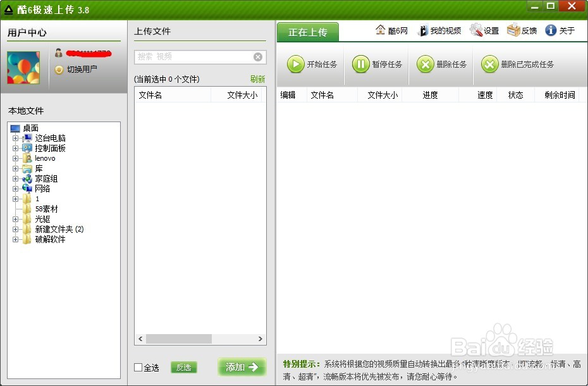Click the user avatar balloon thumbnail
The width and height of the screenshot is (588, 386).
[23, 68]
